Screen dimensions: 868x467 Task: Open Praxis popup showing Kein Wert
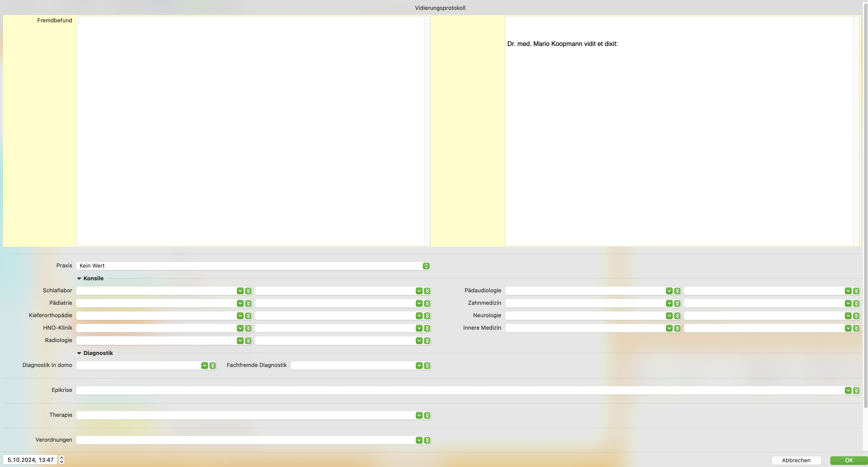coord(253,266)
